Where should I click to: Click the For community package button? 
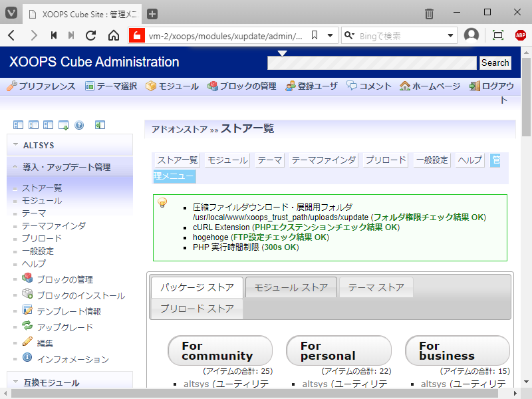(220, 350)
